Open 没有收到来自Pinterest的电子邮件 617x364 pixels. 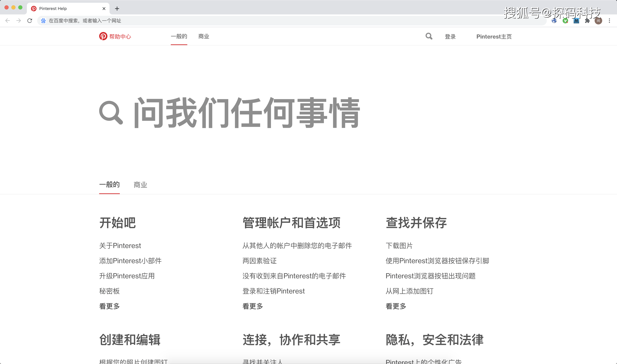click(294, 276)
